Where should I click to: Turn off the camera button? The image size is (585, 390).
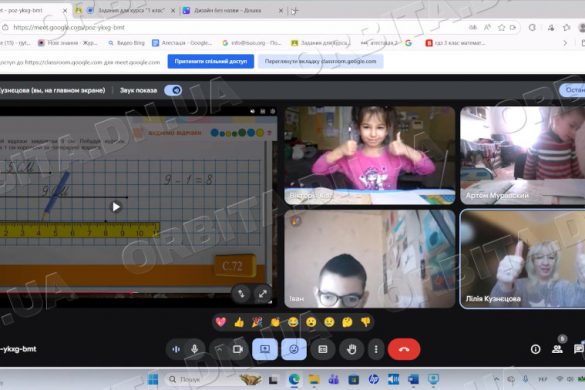(238, 349)
